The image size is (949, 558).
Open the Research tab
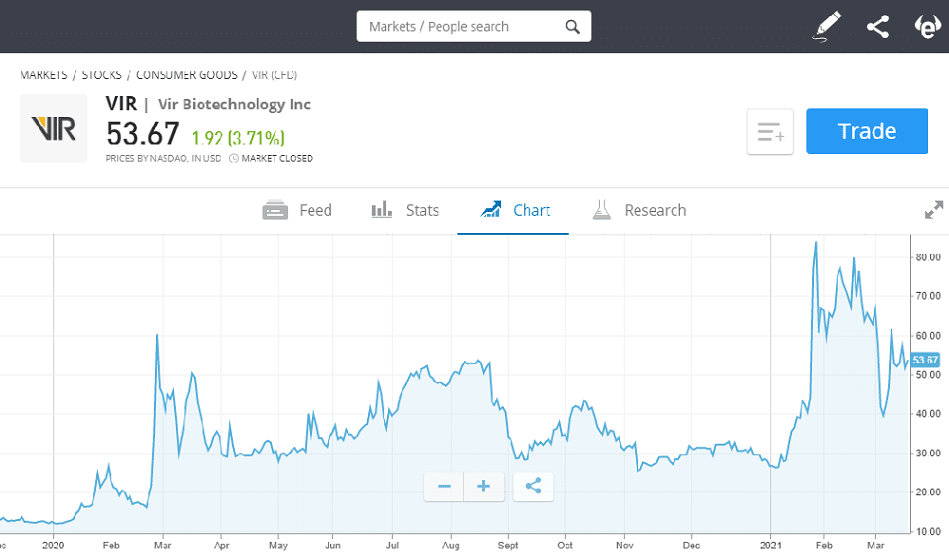(639, 210)
